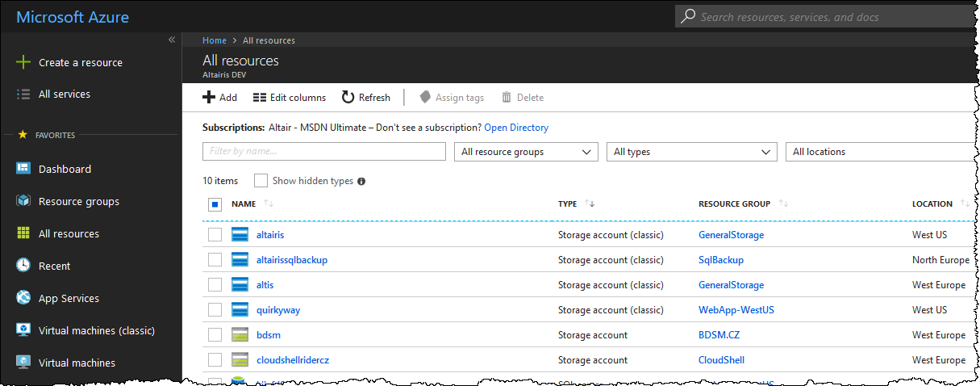The image size is (980, 386).
Task: Sort by the NAME column header
Action: pyautogui.click(x=244, y=204)
